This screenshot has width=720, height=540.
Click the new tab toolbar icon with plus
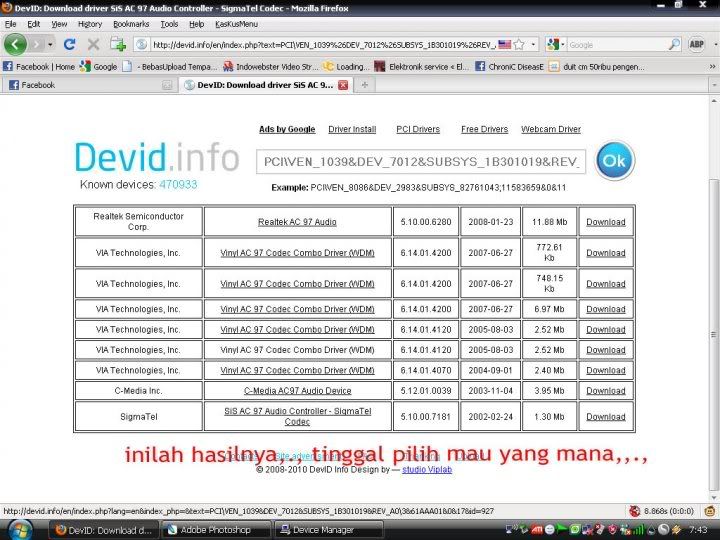(118, 45)
